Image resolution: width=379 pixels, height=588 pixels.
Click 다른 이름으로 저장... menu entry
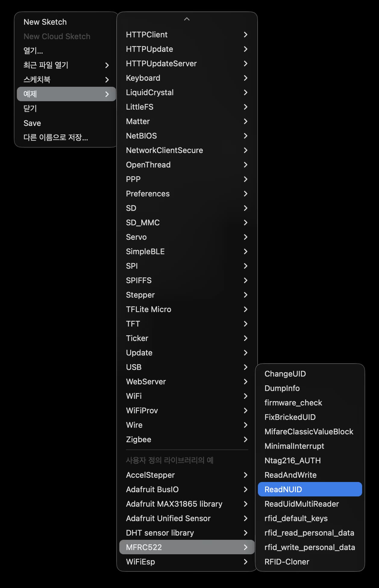(x=56, y=137)
